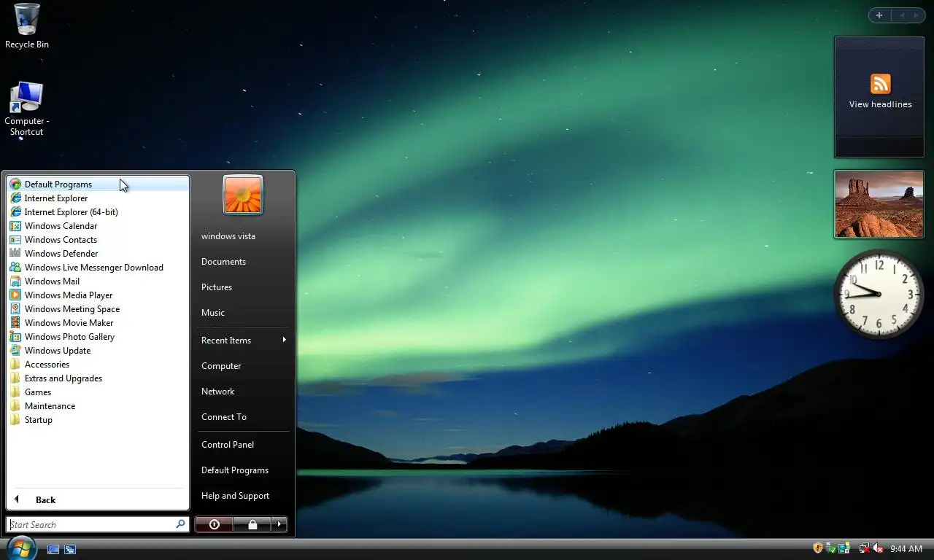Click the sidebar previous gadgets arrow

pos(901,15)
